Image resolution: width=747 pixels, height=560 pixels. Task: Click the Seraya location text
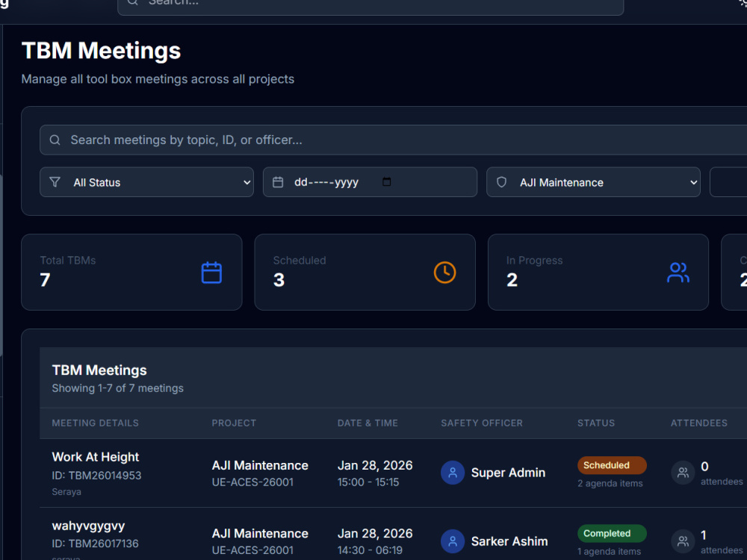[66, 492]
